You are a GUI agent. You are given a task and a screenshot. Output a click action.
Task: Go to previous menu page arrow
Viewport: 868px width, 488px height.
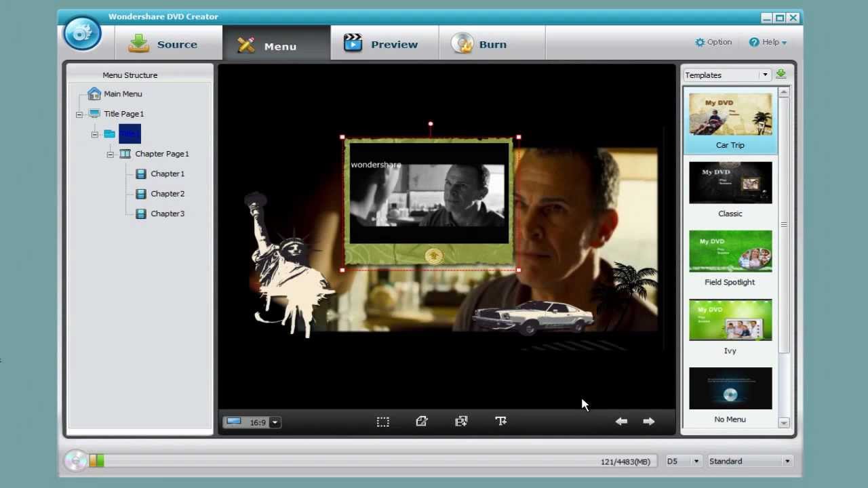tap(621, 422)
